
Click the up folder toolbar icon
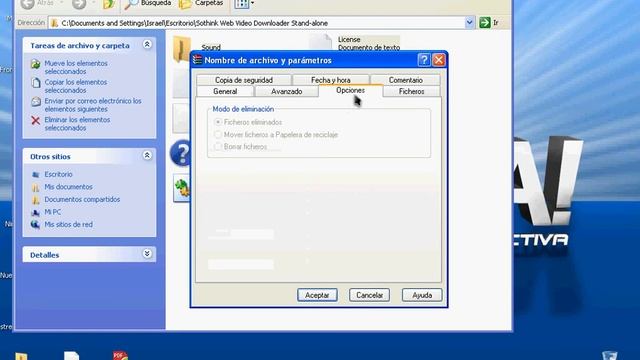tap(109, 4)
